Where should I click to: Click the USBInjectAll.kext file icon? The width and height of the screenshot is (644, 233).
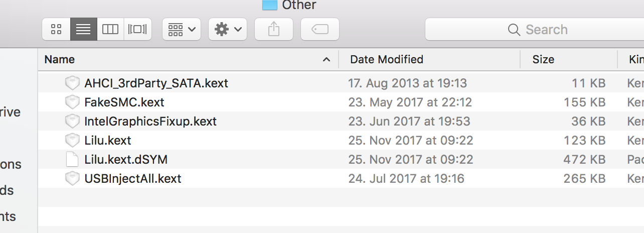(73, 178)
